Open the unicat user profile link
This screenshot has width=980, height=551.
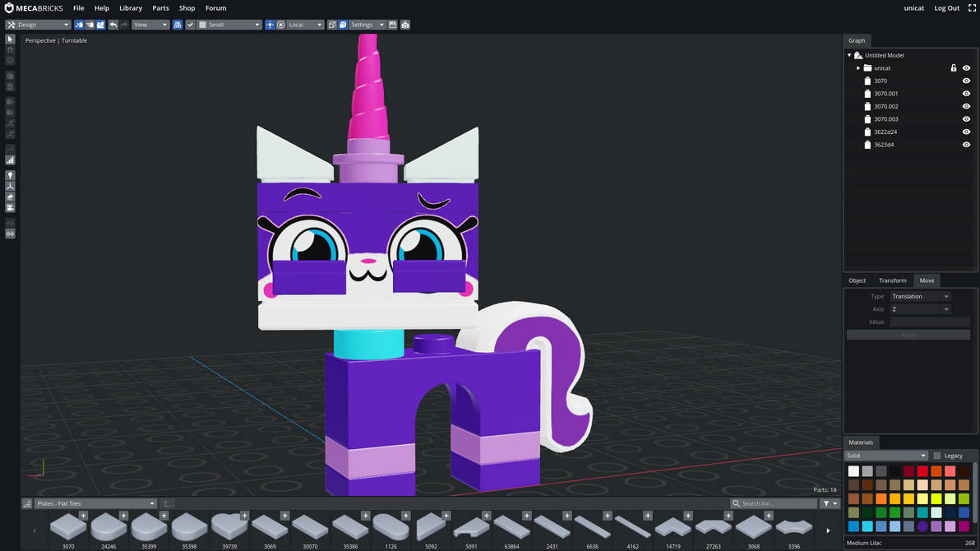point(913,8)
